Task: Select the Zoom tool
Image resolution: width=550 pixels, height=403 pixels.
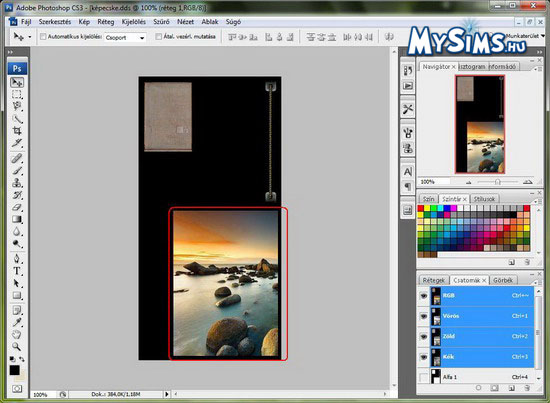Action: (x=17, y=347)
